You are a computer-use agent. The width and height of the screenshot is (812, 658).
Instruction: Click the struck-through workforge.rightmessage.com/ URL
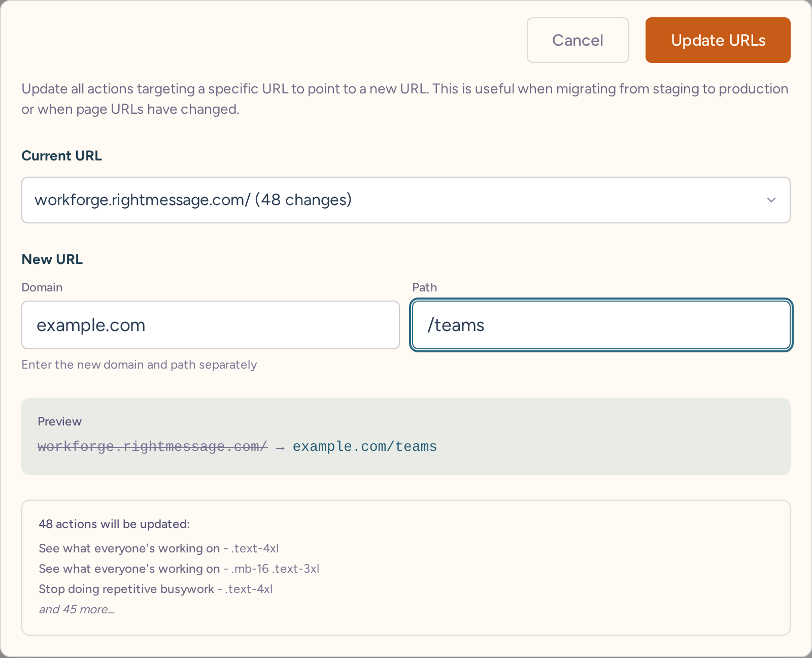pos(152,446)
